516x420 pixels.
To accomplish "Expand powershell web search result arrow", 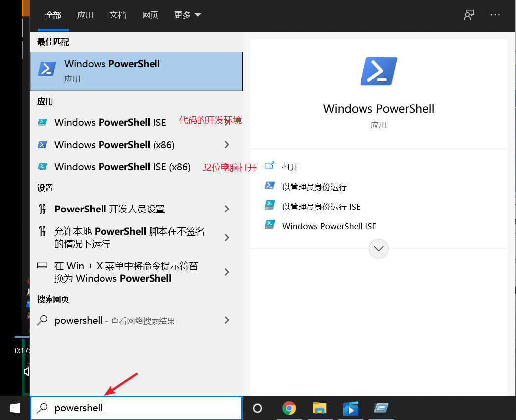I will click(227, 320).
